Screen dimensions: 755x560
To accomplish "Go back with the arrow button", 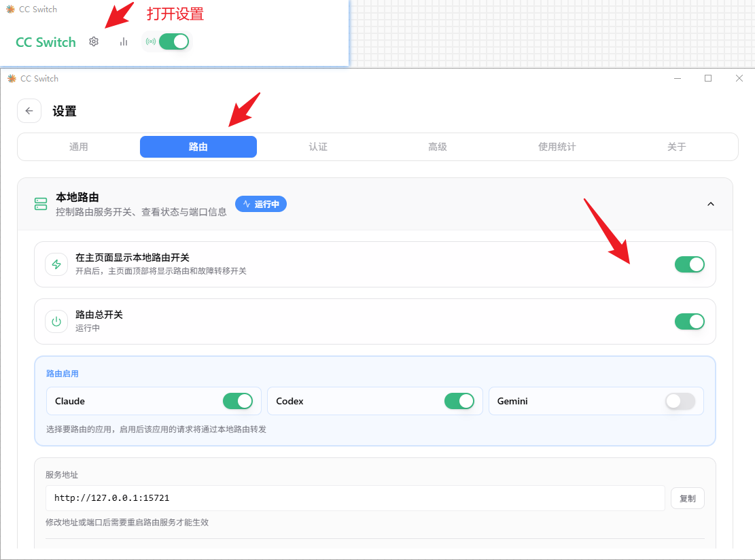I will (29, 111).
